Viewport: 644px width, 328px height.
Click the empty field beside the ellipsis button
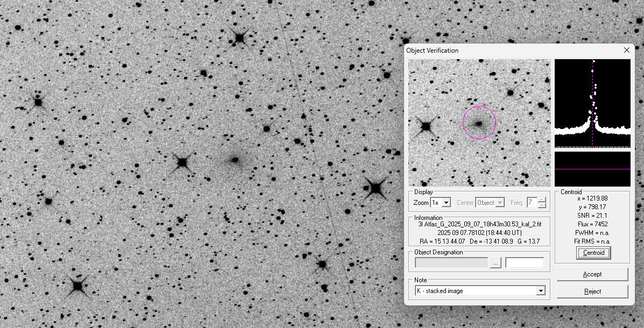pyautogui.click(x=525, y=263)
